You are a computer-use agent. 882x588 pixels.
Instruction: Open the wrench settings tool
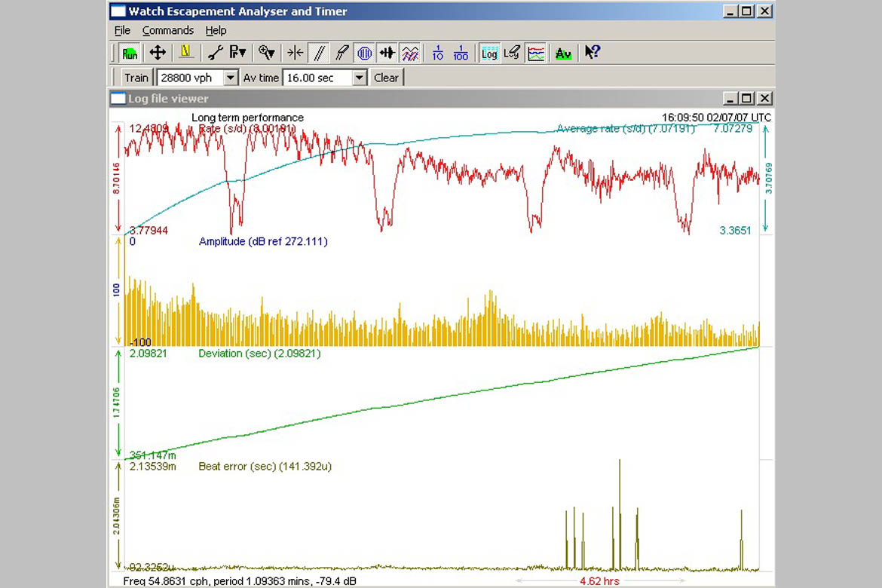[x=216, y=53]
